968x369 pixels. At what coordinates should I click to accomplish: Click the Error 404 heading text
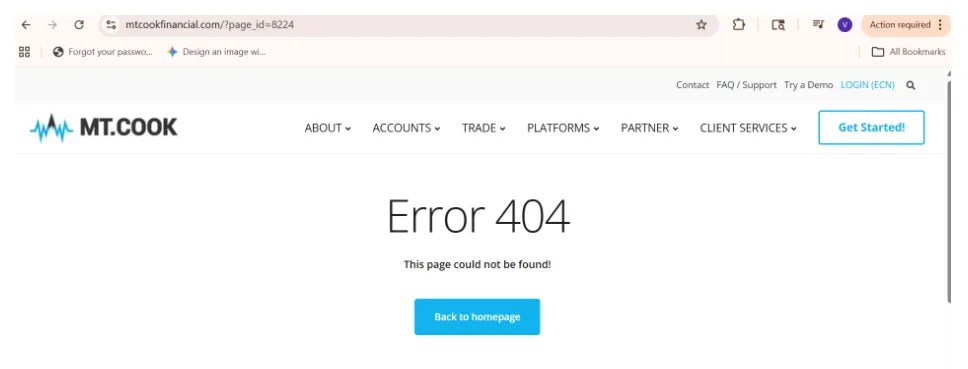point(478,217)
